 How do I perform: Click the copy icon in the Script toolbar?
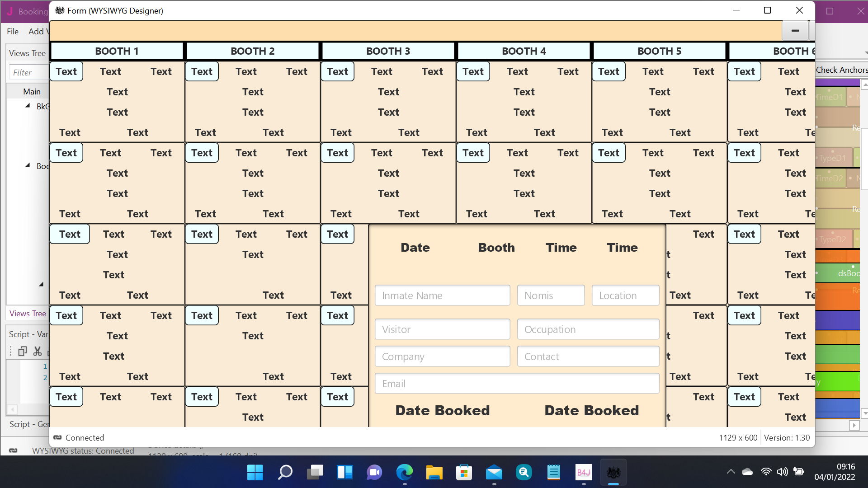pyautogui.click(x=23, y=351)
